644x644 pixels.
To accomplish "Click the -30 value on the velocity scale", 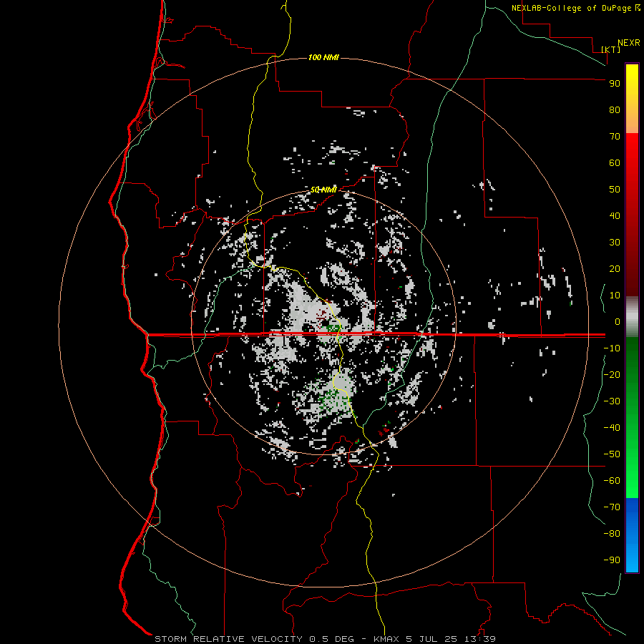I will coord(612,401).
